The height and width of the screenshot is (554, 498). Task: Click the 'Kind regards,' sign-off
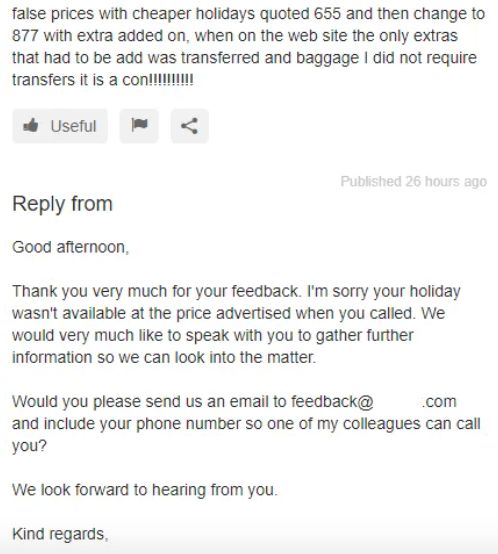(60, 534)
